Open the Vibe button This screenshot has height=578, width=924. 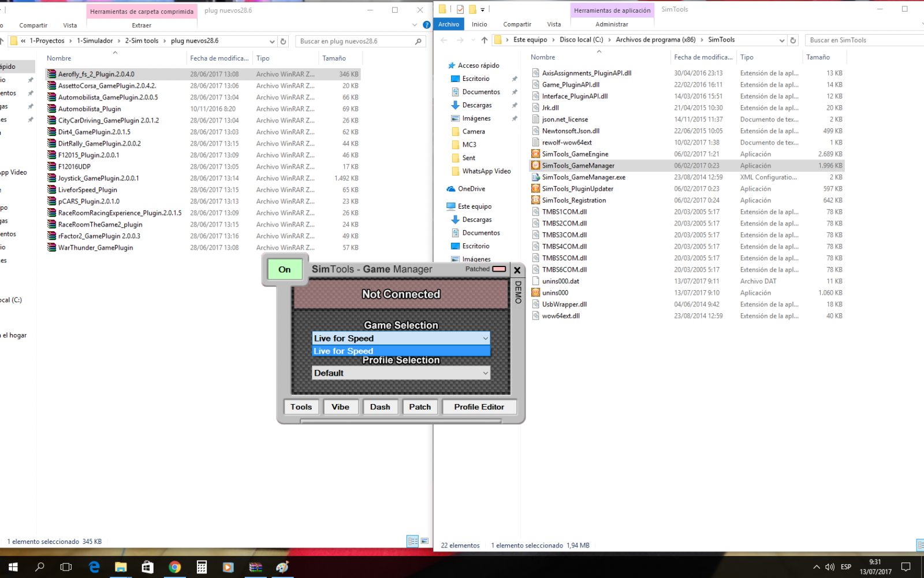(x=341, y=407)
